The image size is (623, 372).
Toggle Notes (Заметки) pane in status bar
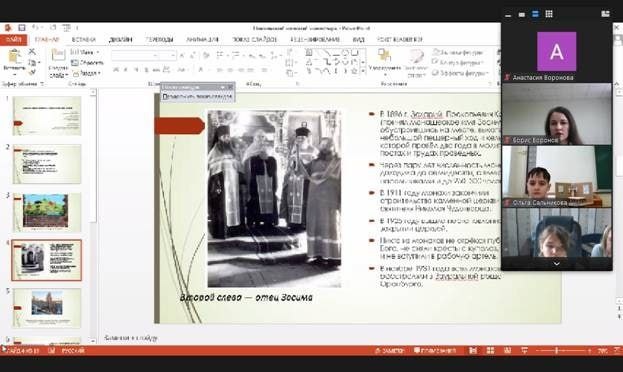389,351
